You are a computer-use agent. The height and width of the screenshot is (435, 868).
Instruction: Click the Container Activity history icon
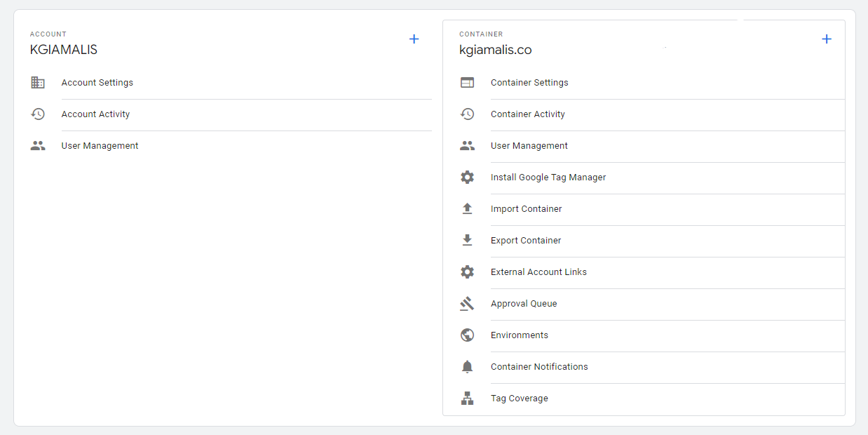(467, 114)
